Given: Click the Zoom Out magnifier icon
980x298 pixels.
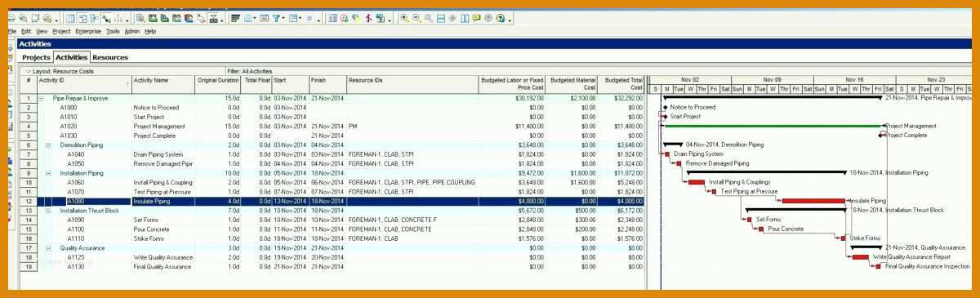Looking at the screenshot, I should point(416,17).
